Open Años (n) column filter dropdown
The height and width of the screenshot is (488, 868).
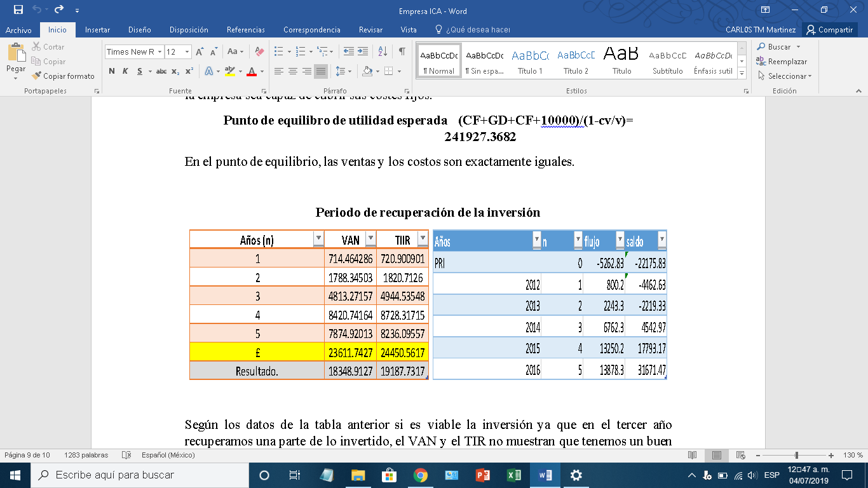[318, 239]
